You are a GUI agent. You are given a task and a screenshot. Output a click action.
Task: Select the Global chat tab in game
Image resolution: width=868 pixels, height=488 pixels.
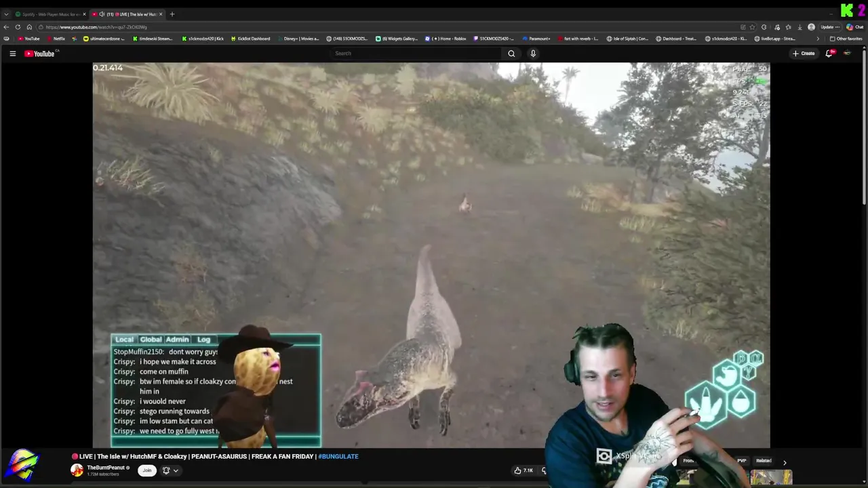[x=151, y=340]
